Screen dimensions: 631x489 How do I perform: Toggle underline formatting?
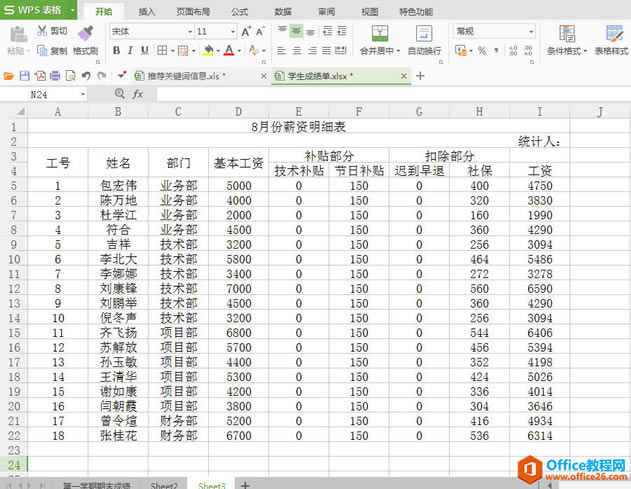(144, 51)
